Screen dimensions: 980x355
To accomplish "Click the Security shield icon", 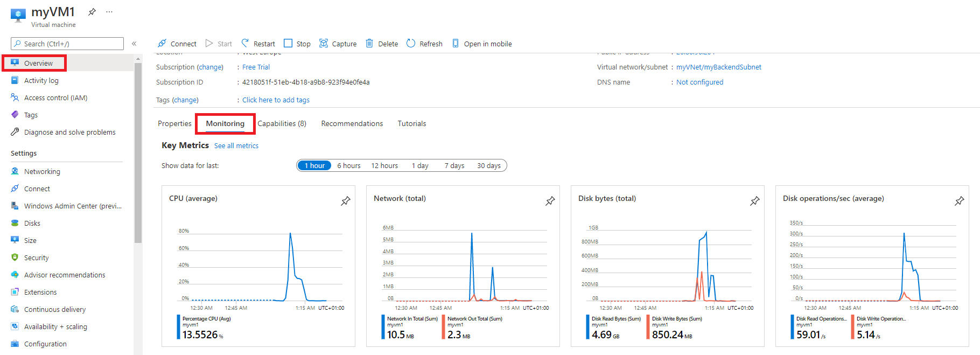I will [15, 257].
